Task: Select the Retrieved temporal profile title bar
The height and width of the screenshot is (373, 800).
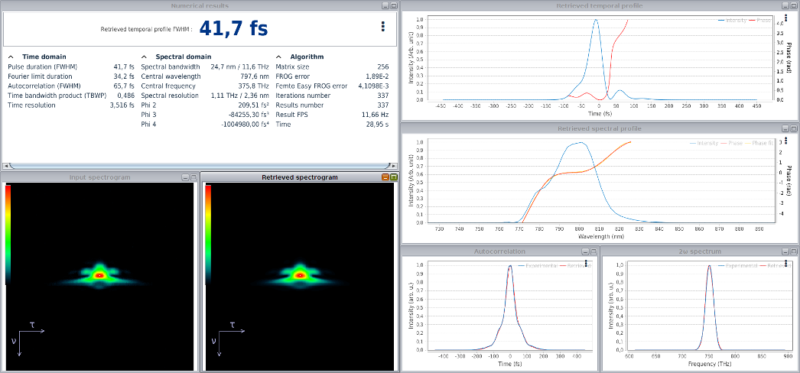Action: coord(599,6)
